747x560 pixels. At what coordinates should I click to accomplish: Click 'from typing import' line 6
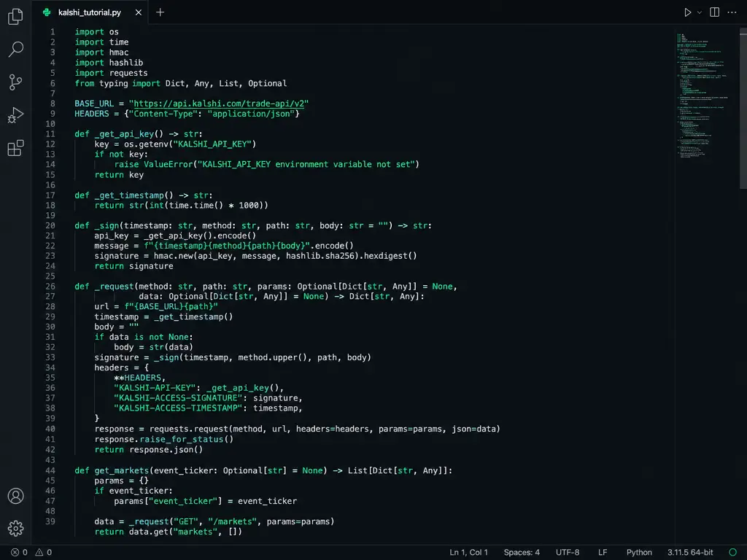pos(117,83)
